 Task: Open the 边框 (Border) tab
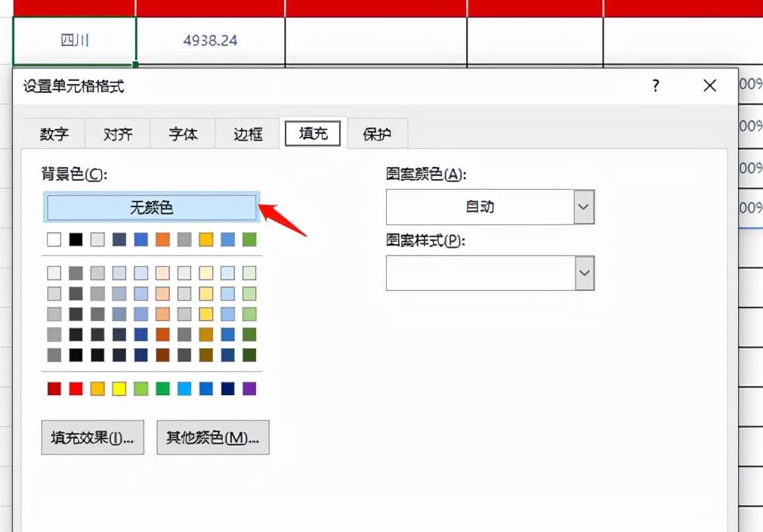pyautogui.click(x=247, y=134)
